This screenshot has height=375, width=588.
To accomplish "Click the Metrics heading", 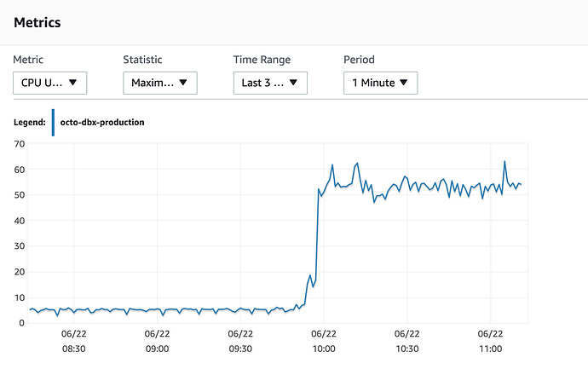I will click(x=37, y=22).
